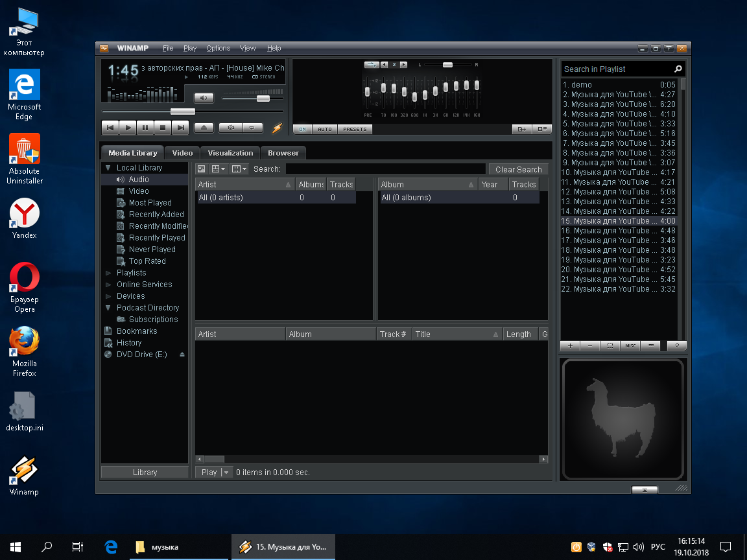This screenshot has height=560, width=747.
Task: Open the Library button at bottom
Action: tap(145, 472)
